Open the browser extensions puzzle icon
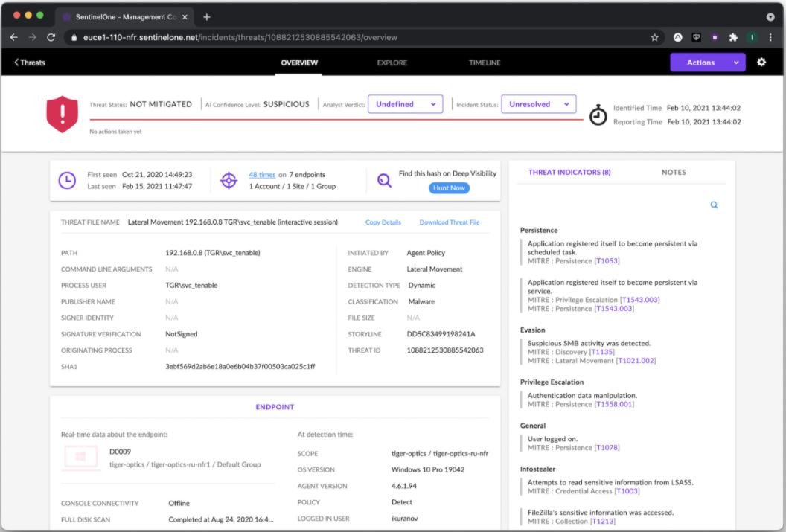 [733, 37]
